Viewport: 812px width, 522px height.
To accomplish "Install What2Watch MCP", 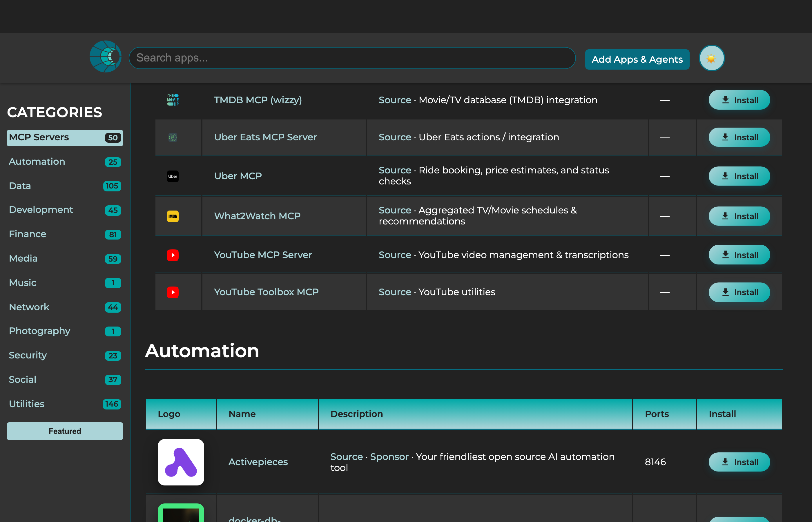I will [x=739, y=216].
